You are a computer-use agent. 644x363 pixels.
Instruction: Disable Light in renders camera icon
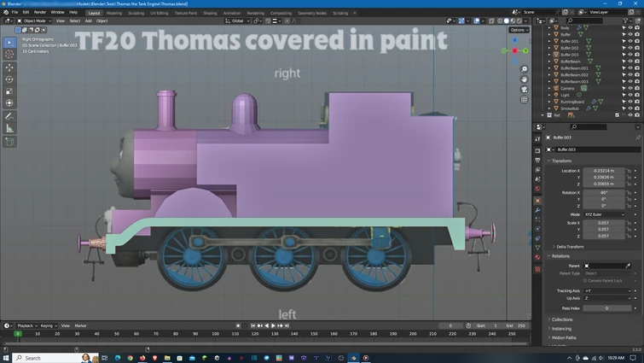tap(637, 95)
